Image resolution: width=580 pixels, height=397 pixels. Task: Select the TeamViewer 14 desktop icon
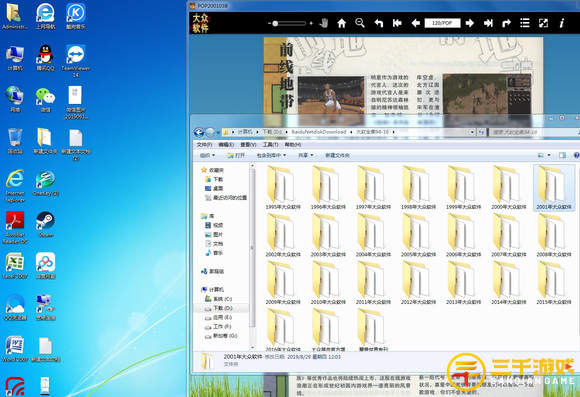(75, 61)
